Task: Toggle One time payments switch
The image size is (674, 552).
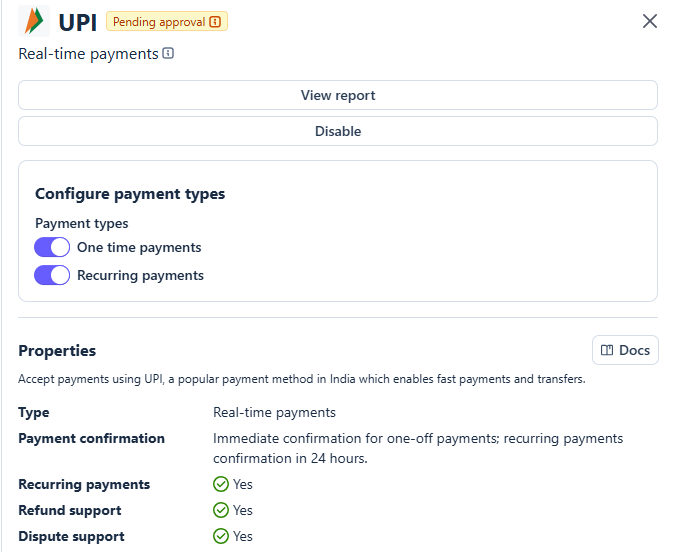Action: (52, 247)
